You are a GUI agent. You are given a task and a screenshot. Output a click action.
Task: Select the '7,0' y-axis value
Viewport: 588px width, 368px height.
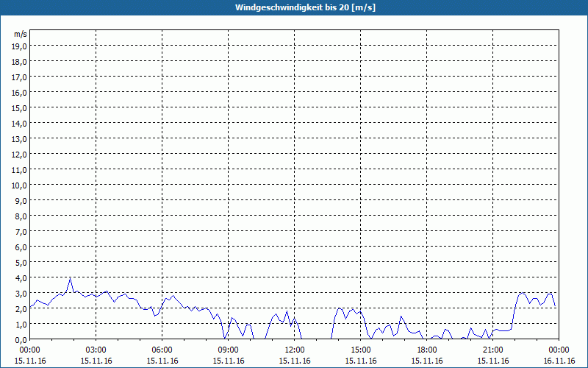pos(21,231)
